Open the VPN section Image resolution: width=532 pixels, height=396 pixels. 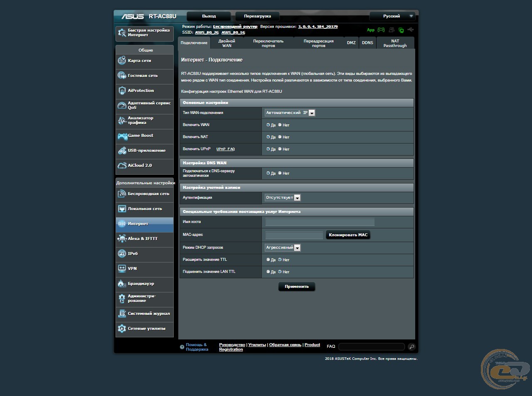pyautogui.click(x=145, y=269)
